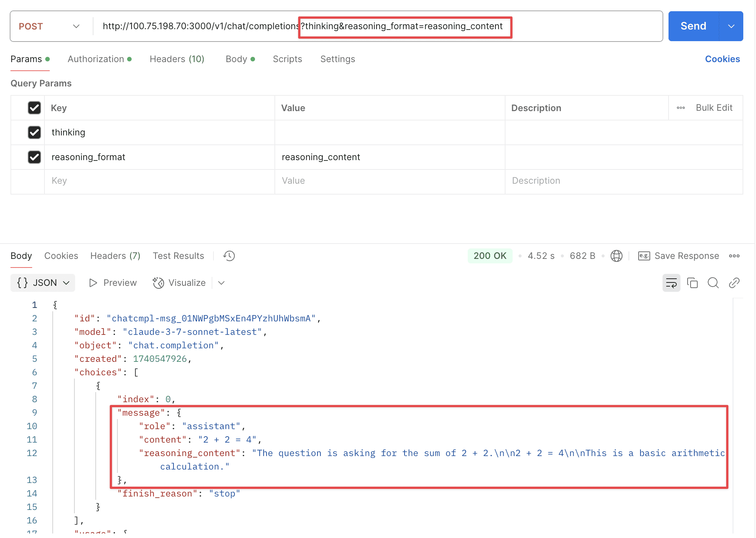Click the response history clock icon
This screenshot has width=756, height=538.
tap(229, 256)
